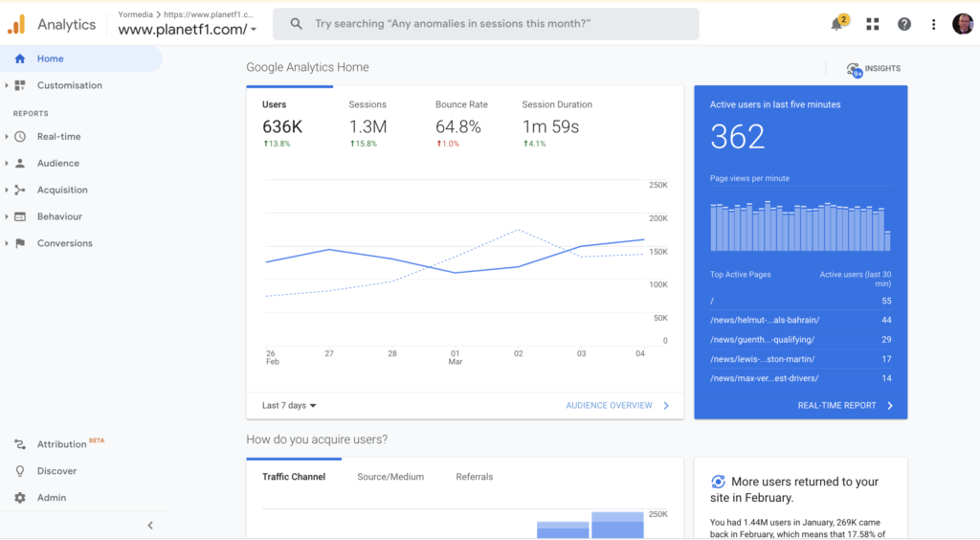Click the Google Analytics Home heading
Image resolution: width=980 pixels, height=540 pixels.
307,67
